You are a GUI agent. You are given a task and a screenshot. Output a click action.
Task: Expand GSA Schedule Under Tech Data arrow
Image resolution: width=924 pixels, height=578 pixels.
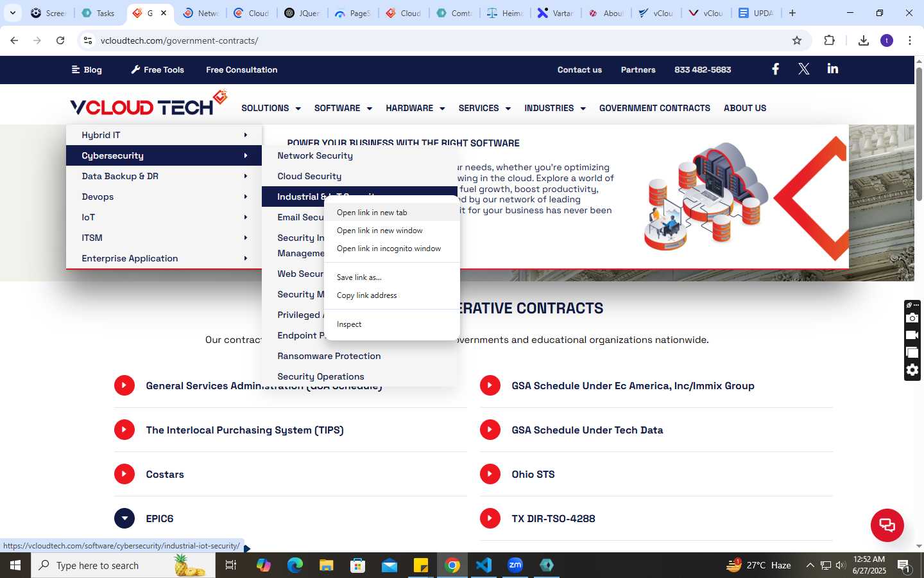tap(490, 430)
